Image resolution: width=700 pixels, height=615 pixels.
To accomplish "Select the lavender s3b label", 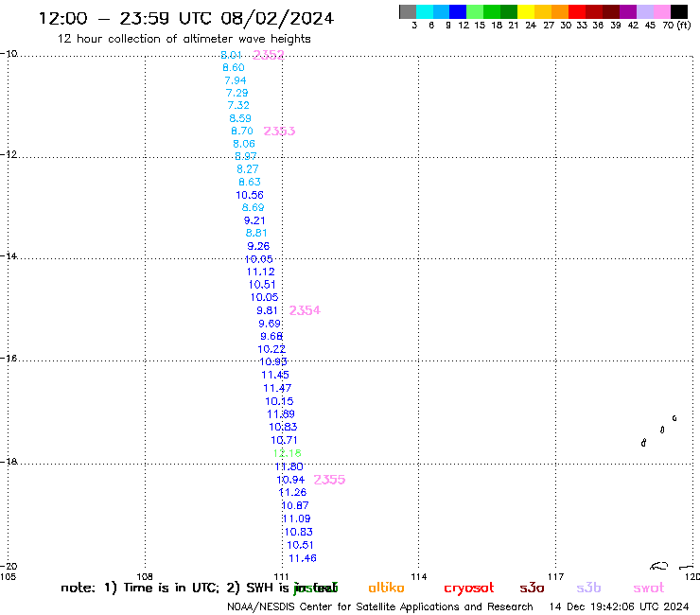I will [588, 588].
